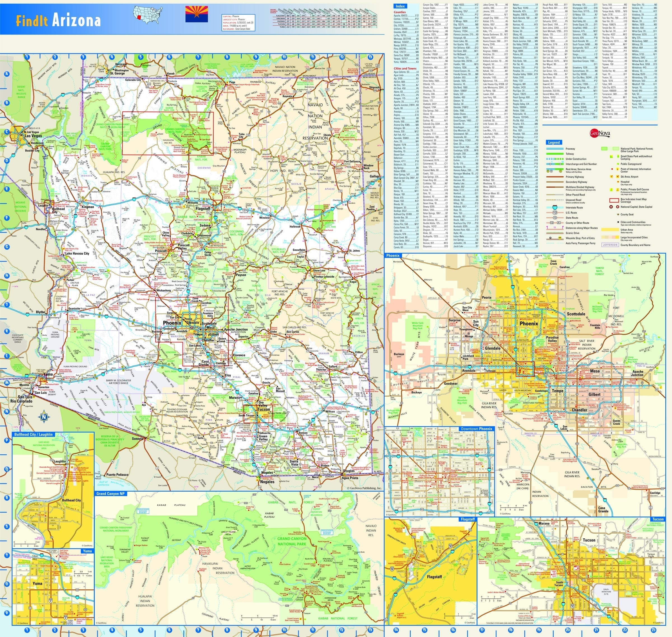The width and height of the screenshot is (672, 637).
Task: Click the Urban Area yellow swatch in legend
Action: click(x=610, y=229)
